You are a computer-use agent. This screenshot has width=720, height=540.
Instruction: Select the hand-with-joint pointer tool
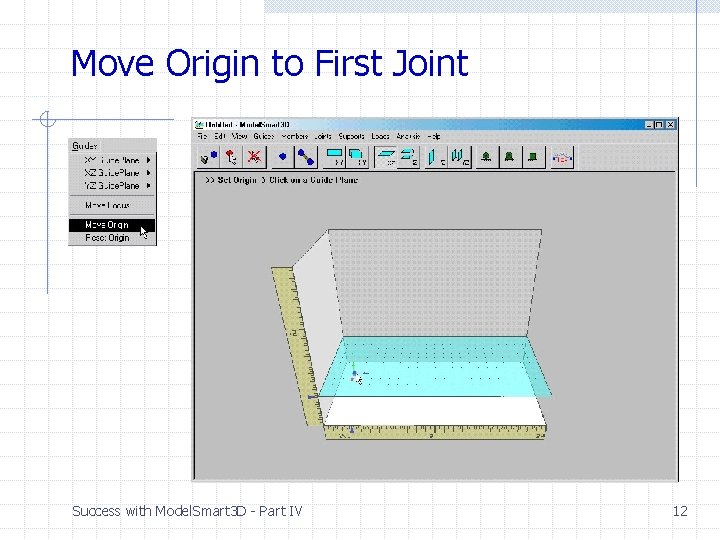coord(209,157)
